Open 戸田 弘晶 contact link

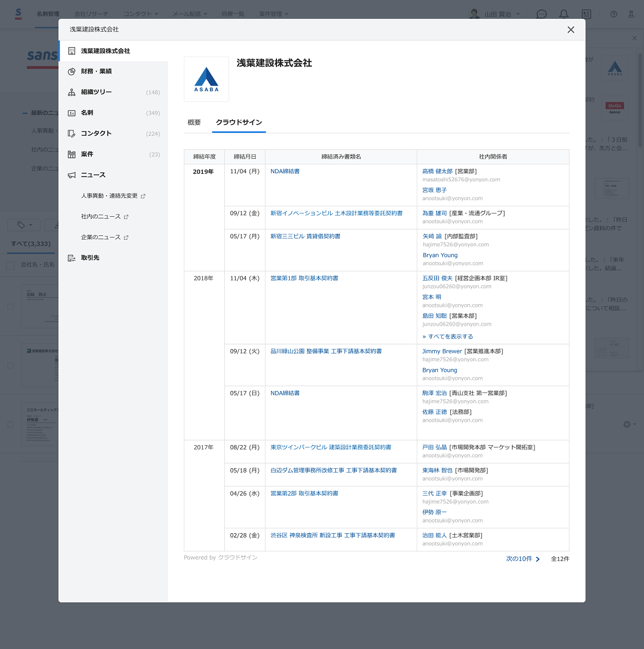(x=435, y=447)
